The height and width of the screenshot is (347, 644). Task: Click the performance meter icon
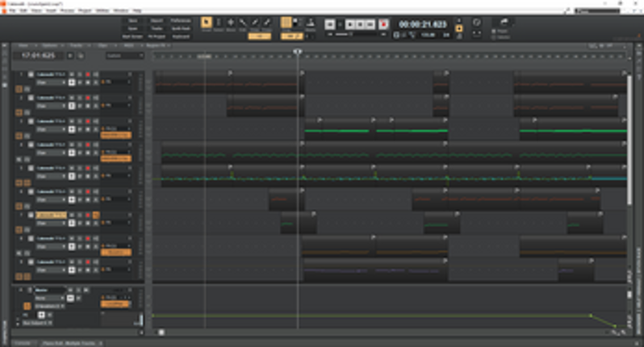point(476,22)
